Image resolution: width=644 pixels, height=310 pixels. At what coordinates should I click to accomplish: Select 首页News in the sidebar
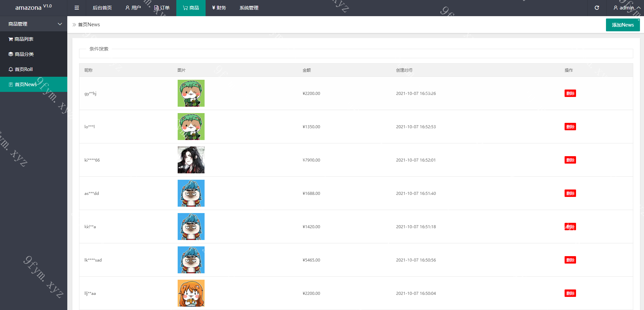34,84
